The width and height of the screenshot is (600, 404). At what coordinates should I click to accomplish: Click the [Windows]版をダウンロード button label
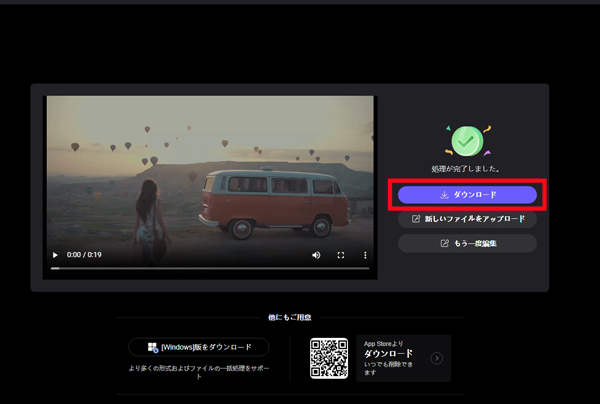(206, 347)
